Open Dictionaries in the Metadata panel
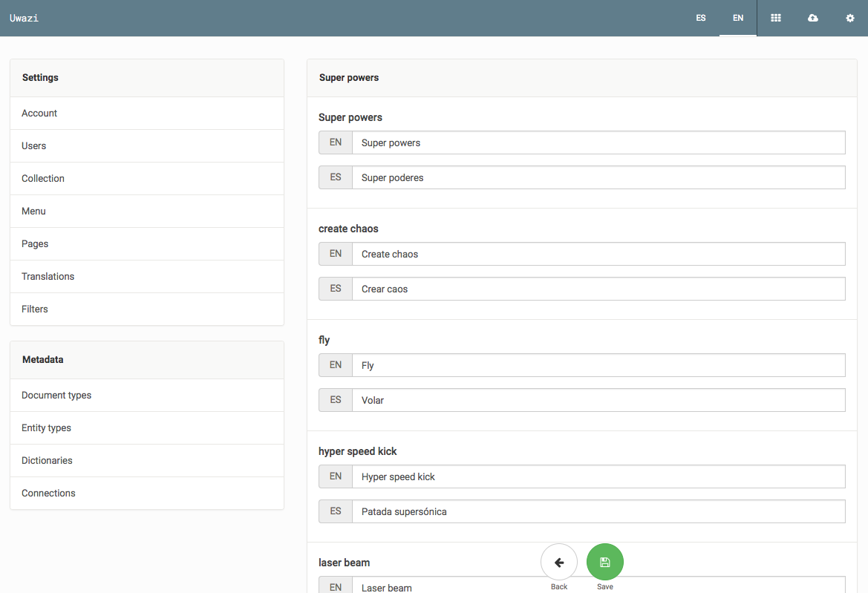Image resolution: width=868 pixels, height=593 pixels. pos(47,461)
